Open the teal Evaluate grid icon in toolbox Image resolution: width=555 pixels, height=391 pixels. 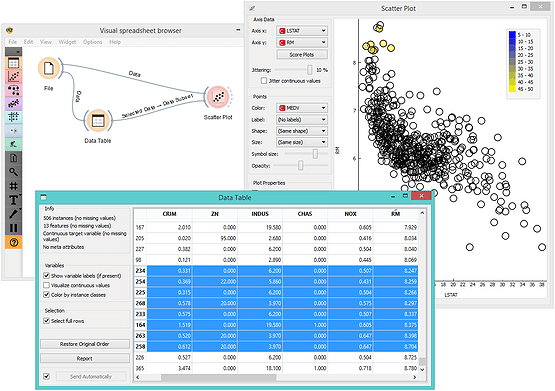click(13, 117)
